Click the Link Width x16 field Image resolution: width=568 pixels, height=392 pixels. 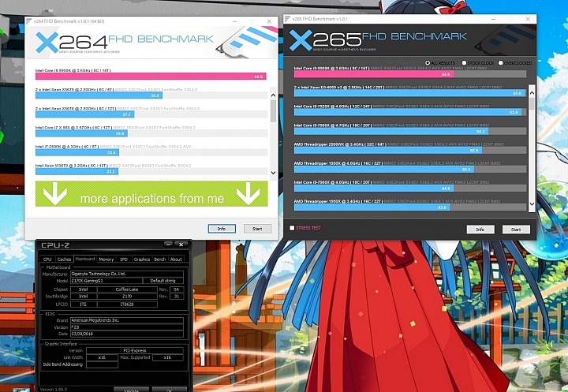click(102, 357)
